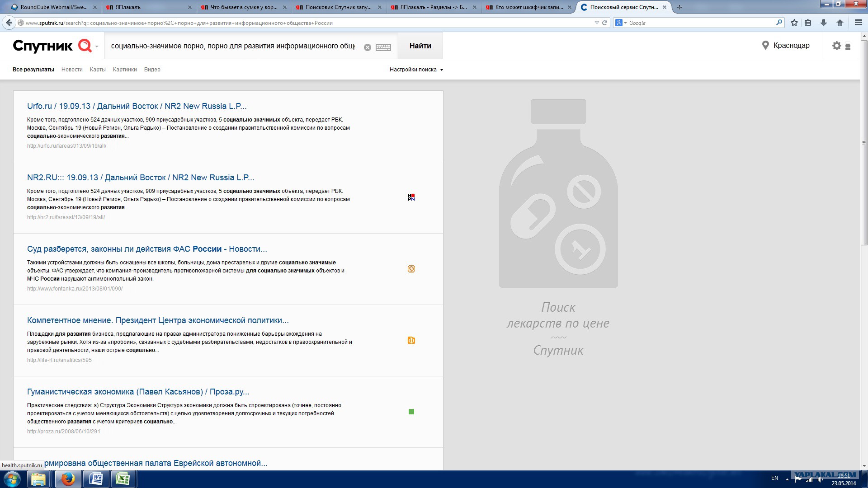Click the page vertical scrollbar thumb
This screenshot has width=868, height=488.
pos(864,143)
